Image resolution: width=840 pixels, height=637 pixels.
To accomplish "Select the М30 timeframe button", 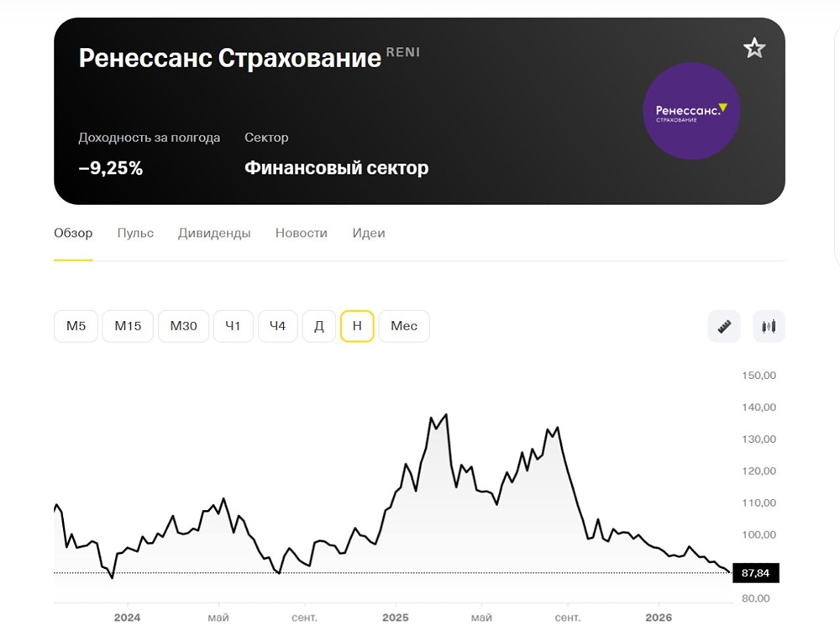I will pos(183,326).
